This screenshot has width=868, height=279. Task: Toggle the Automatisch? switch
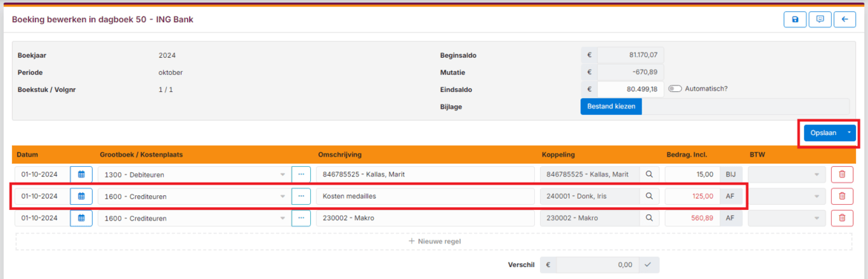point(675,88)
